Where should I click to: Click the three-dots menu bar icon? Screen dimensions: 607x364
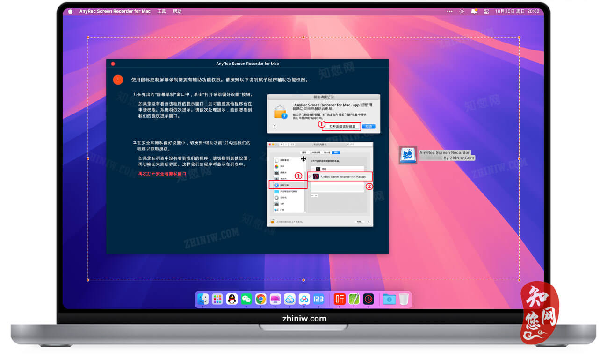pyautogui.click(x=450, y=11)
